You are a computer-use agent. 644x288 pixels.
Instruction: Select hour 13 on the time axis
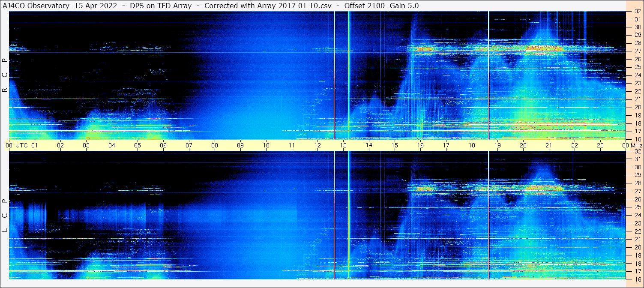point(343,145)
